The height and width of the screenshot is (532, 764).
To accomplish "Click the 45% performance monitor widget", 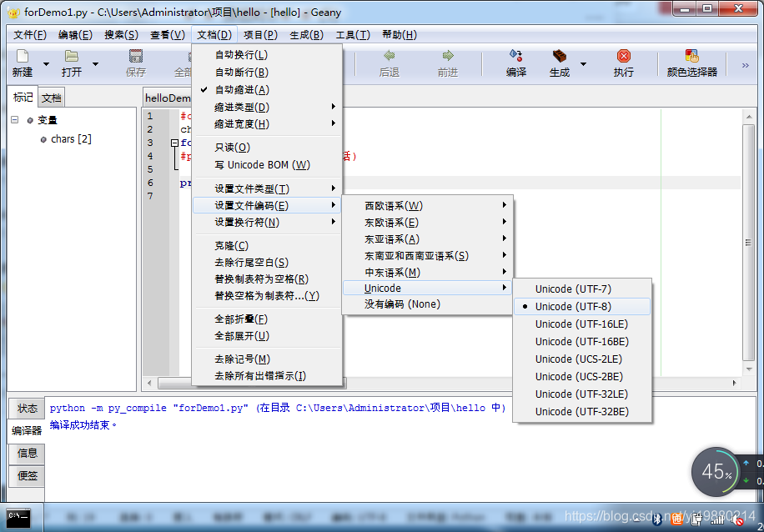I will click(715, 472).
